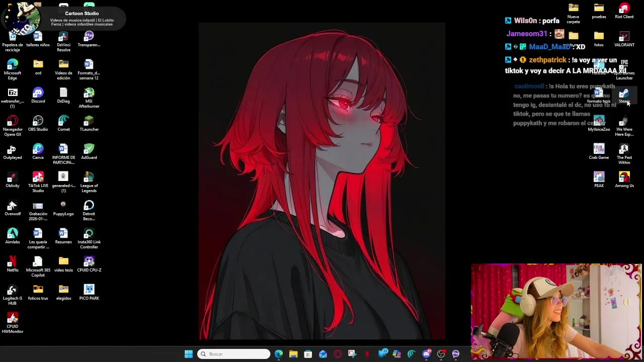Viewport: 644px width, 362px height.
Task: Launch VALORANT desktop shortcut
Action: [624, 39]
